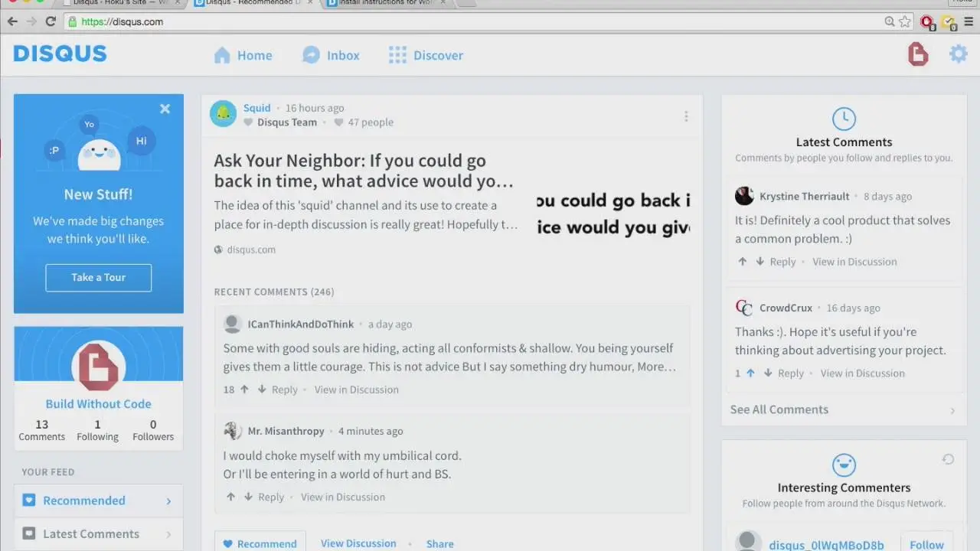Open the Home navigation item
Viewport: 980px width, 551px height.
point(243,55)
